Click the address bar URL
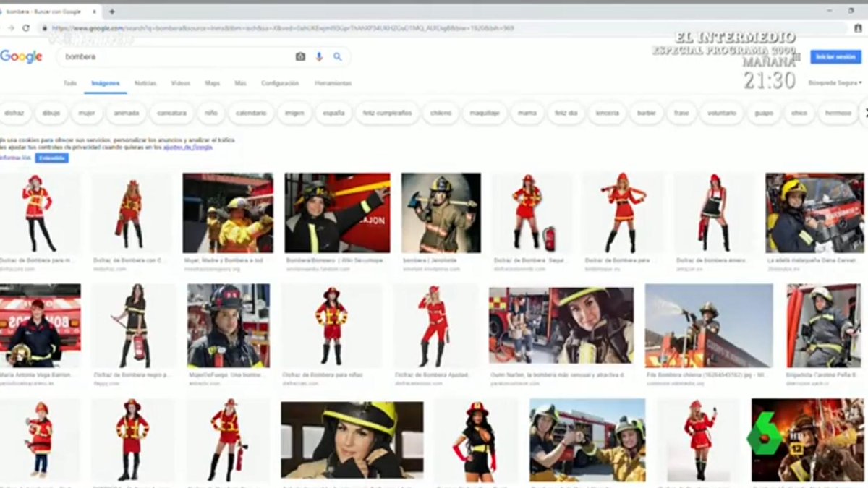The image size is (868, 488). click(282, 28)
